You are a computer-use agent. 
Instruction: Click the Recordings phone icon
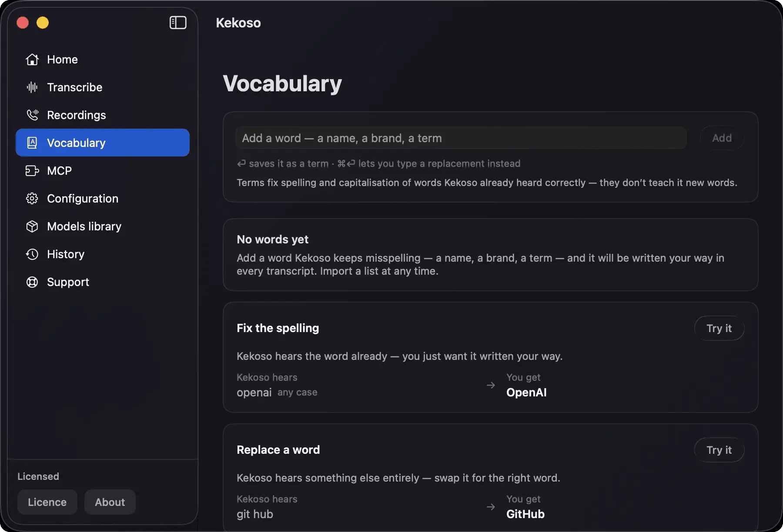click(x=32, y=115)
